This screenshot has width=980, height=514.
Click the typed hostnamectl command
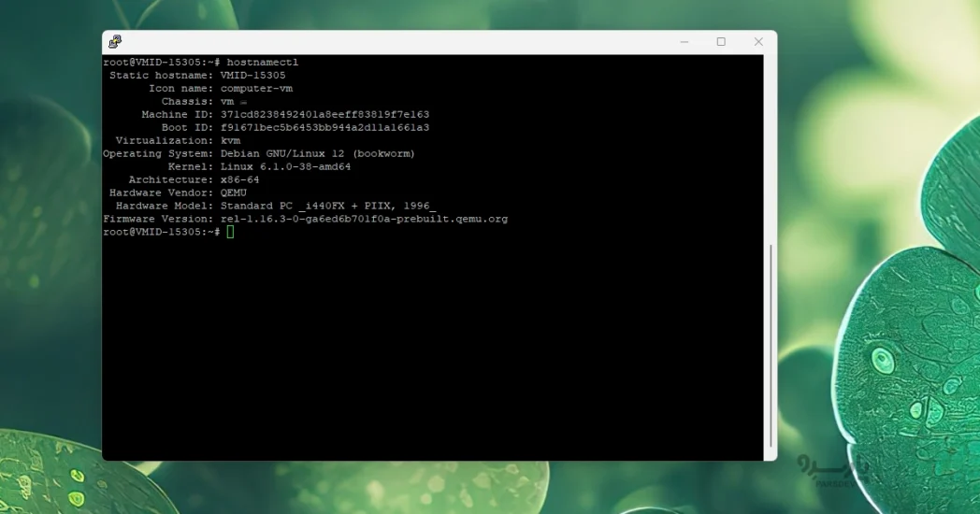pos(262,62)
